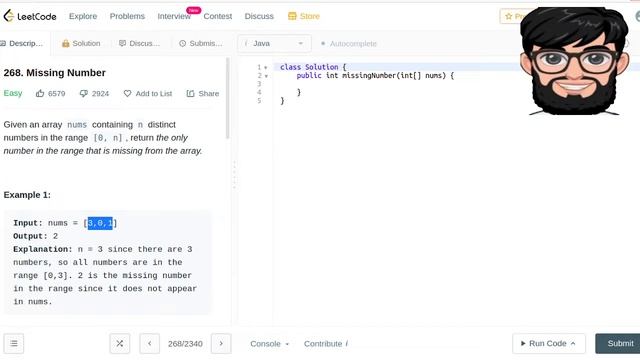Screen dimensions: 640x360
Task: Click the Store shop icon
Action: coord(292,16)
